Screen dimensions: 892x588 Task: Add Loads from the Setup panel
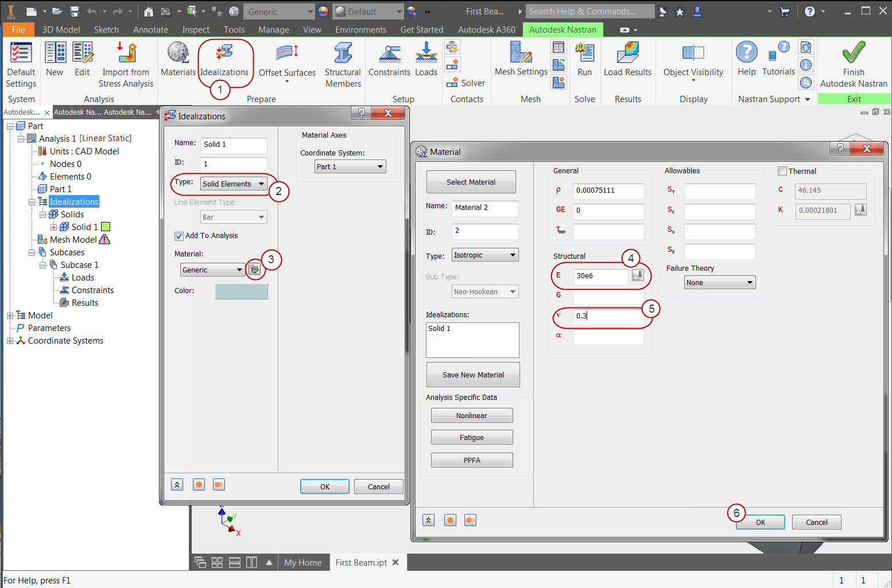tap(426, 60)
